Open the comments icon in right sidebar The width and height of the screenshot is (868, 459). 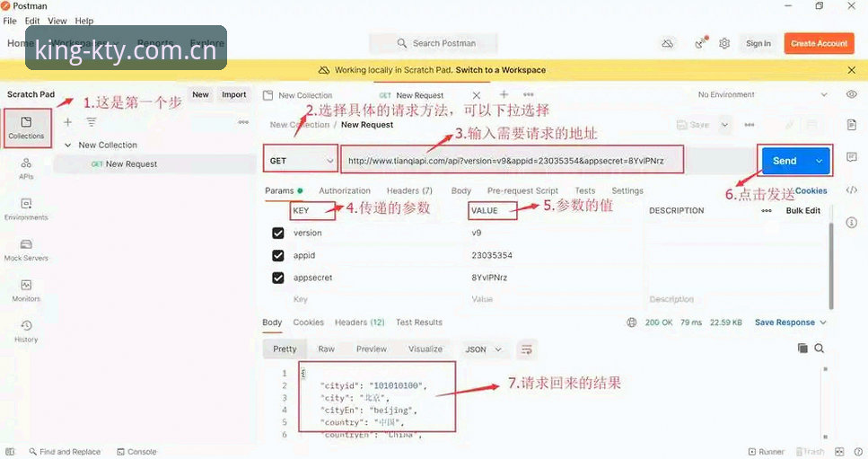(851, 157)
